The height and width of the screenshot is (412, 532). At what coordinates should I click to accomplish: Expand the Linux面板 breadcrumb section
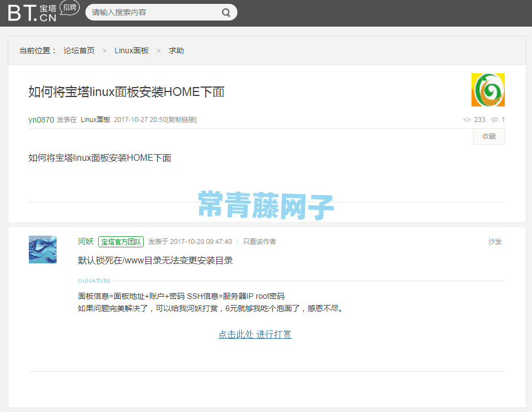pyautogui.click(x=131, y=50)
